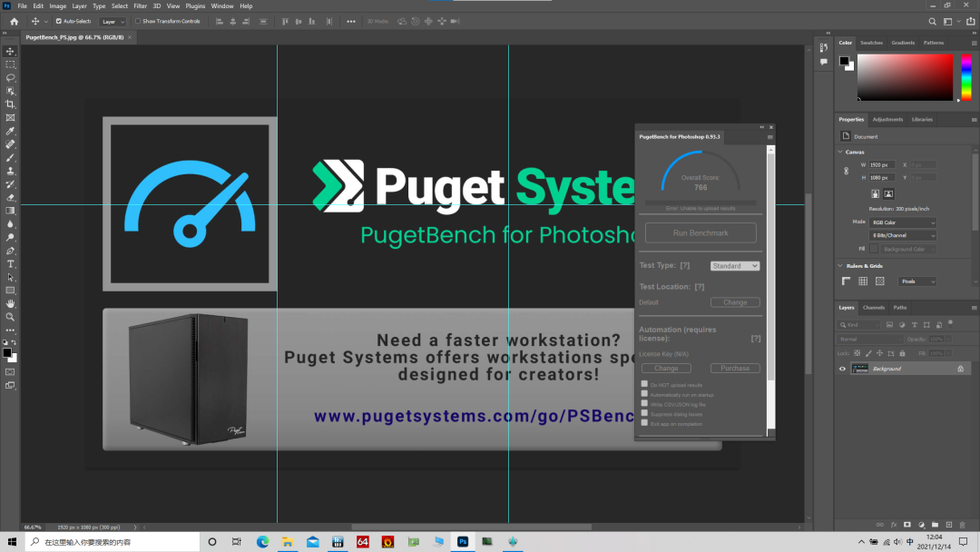Hide the Background layer eye icon
This screenshot has height=552, width=980.
click(842, 369)
